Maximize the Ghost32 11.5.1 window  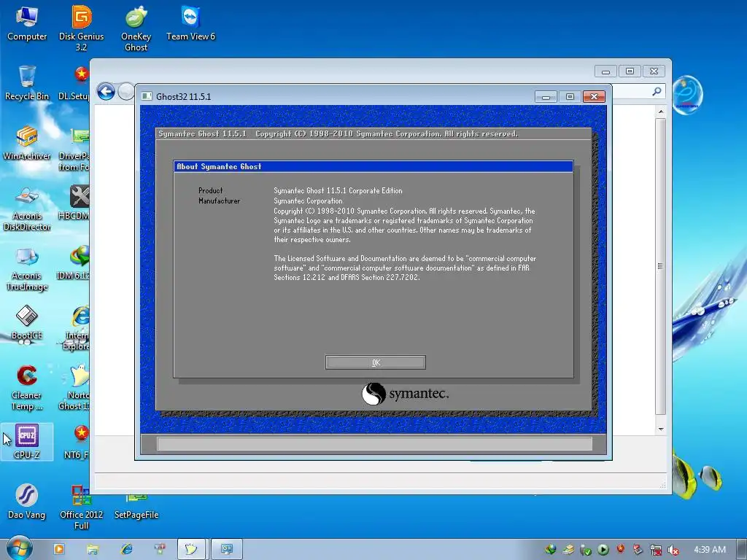[x=570, y=97]
